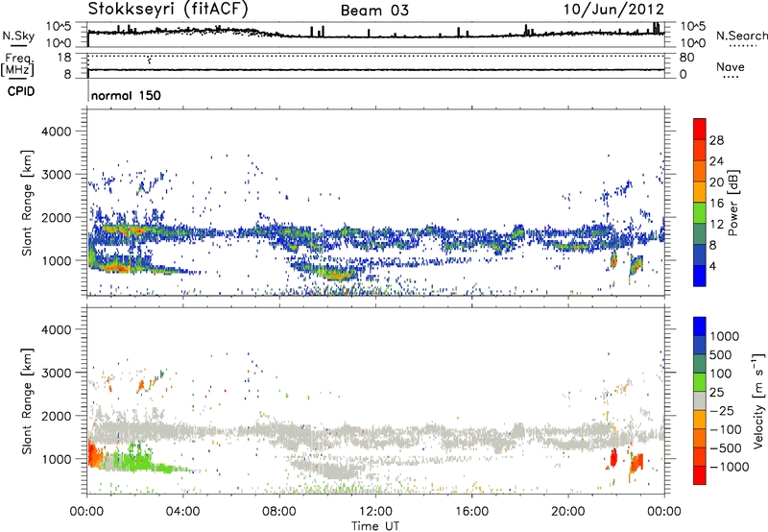This screenshot has width=768, height=532.
Task: Click red velocity patch near 22:00 UT
Action: (613, 458)
